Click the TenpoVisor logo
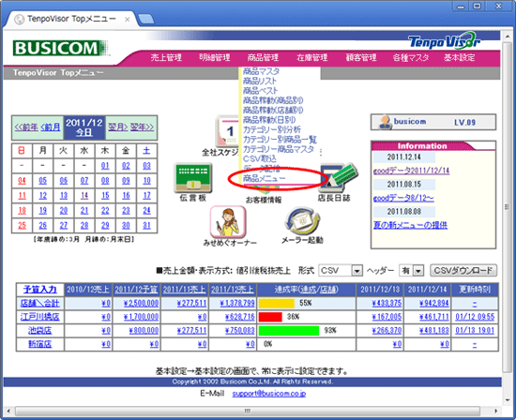The image size is (516, 420). pos(445,41)
